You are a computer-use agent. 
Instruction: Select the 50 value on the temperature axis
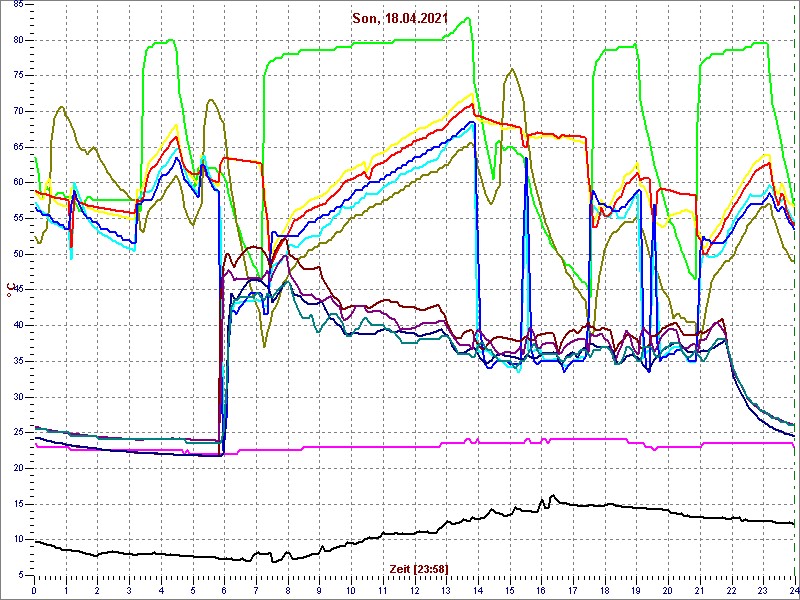(19, 255)
